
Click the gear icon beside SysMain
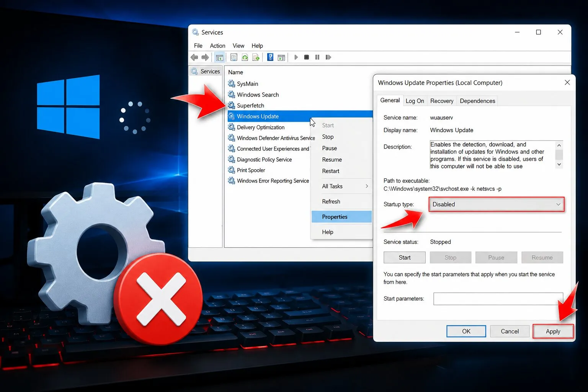tap(232, 83)
